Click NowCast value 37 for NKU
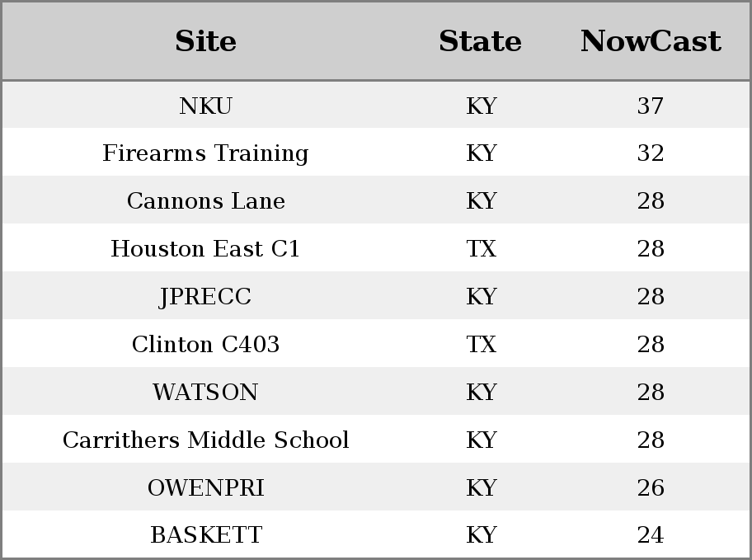This screenshot has height=560, width=752. click(x=651, y=106)
